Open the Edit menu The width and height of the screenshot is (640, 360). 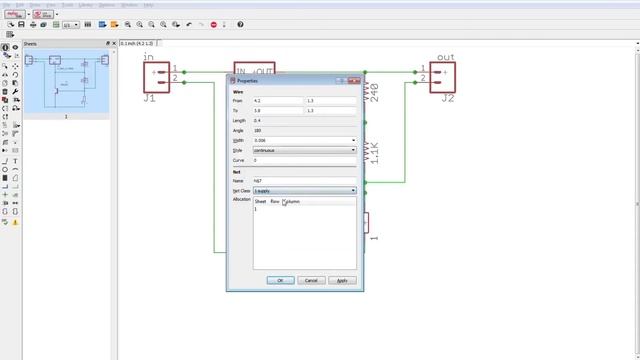pos(20,5)
